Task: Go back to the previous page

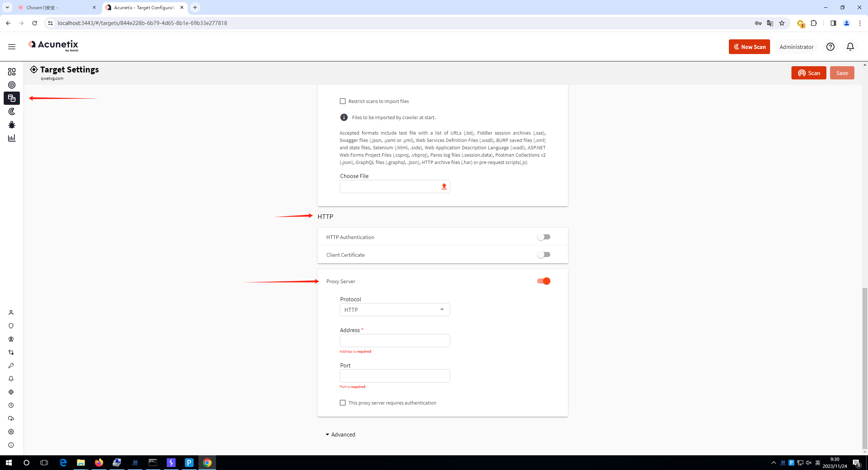Action: click(x=8, y=23)
